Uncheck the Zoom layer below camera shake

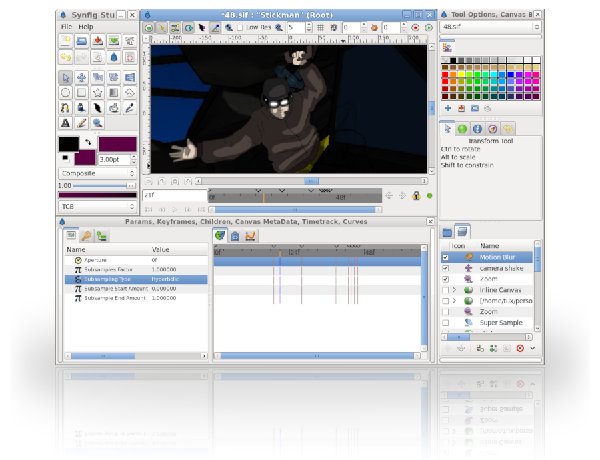pyautogui.click(x=445, y=279)
